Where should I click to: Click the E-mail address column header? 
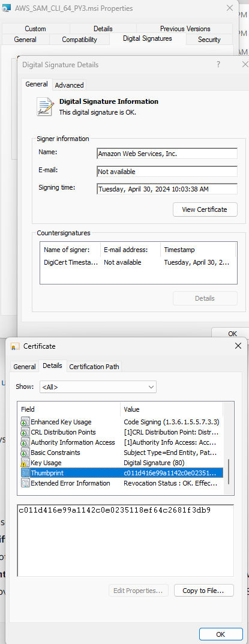130,250
